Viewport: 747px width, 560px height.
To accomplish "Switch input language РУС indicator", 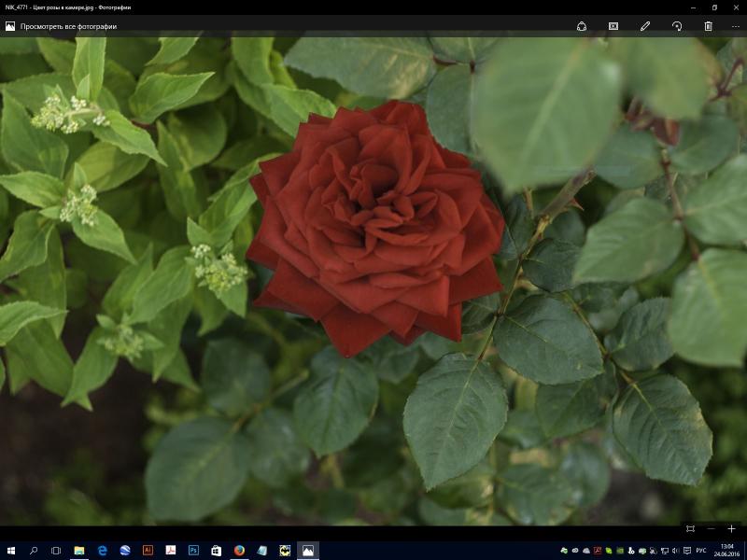I will click(701, 551).
